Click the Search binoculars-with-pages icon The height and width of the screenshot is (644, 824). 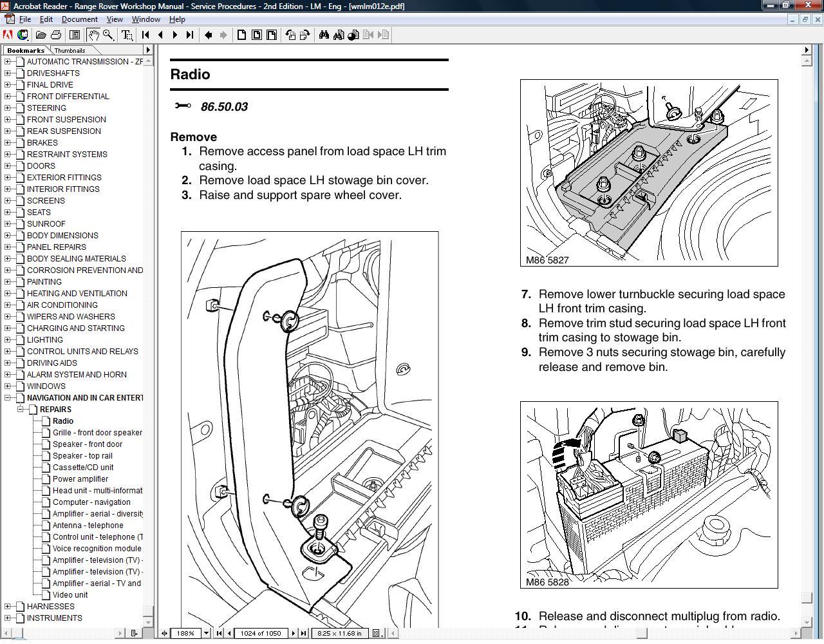339,35
